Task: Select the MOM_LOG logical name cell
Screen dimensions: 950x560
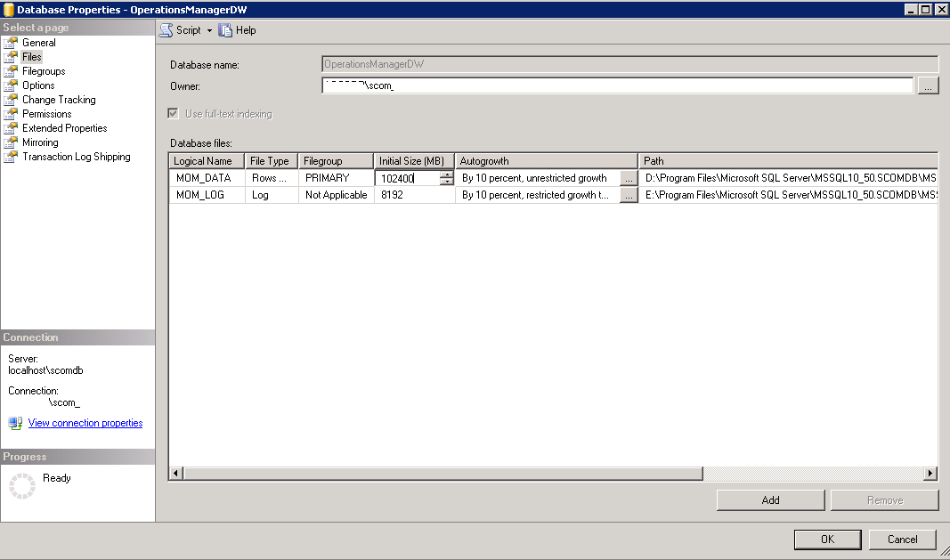Action: click(207, 195)
